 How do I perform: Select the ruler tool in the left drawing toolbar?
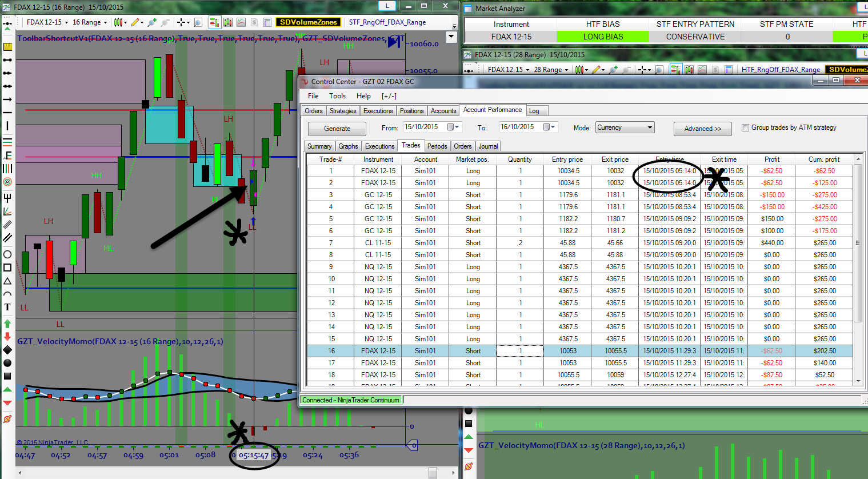[x=7, y=47]
